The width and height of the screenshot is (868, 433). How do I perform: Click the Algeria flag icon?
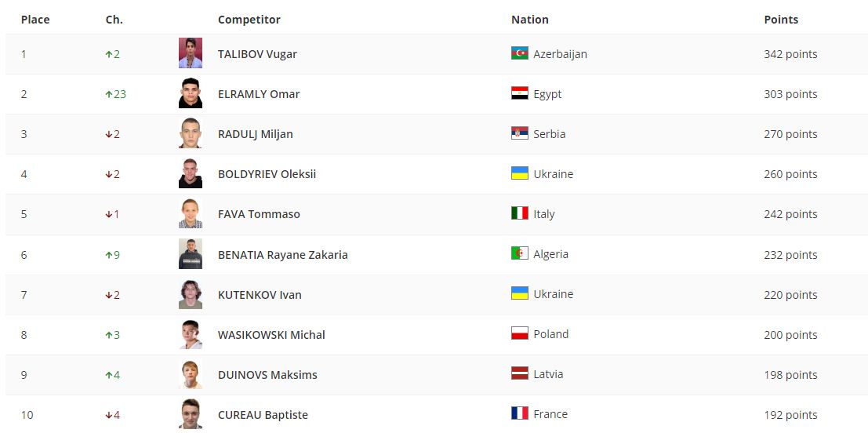click(x=519, y=253)
